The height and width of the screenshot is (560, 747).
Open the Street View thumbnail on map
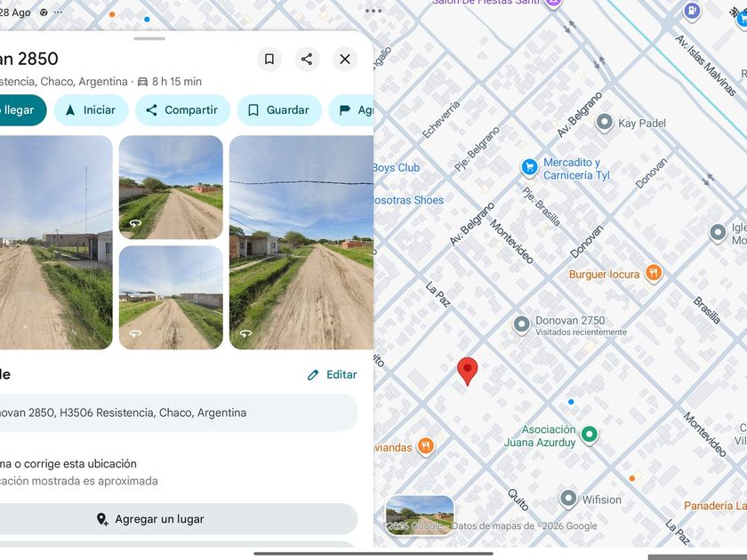click(x=419, y=516)
